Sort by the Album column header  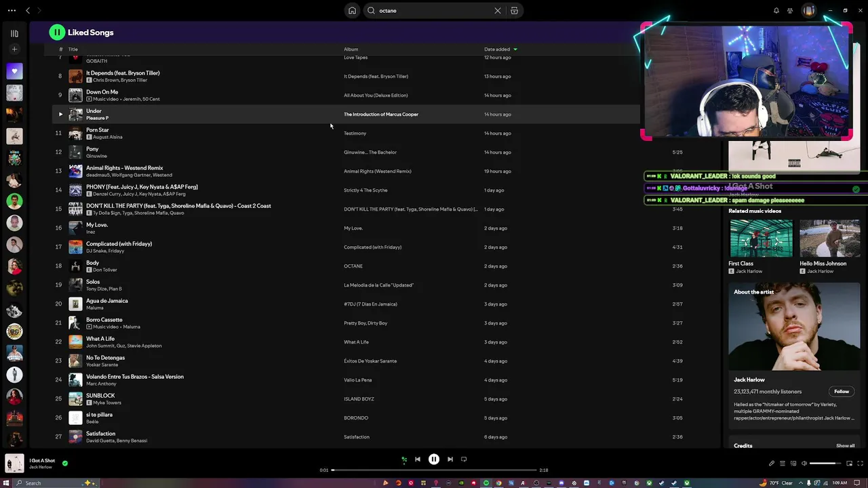(351, 49)
